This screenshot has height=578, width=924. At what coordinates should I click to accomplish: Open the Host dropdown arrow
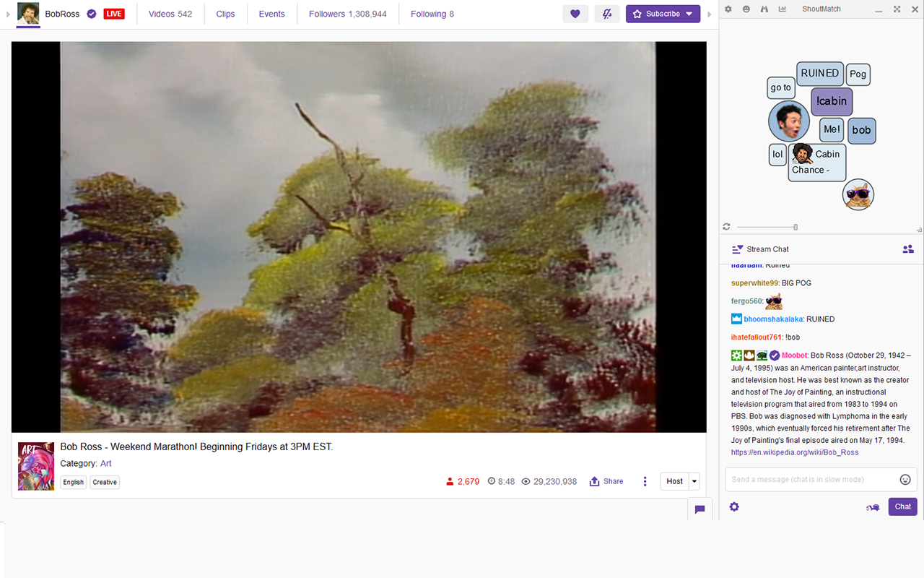coord(694,481)
